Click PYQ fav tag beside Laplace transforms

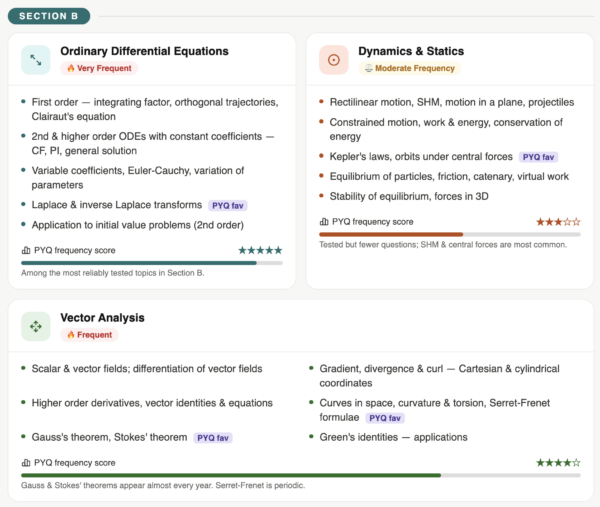pyautogui.click(x=228, y=205)
